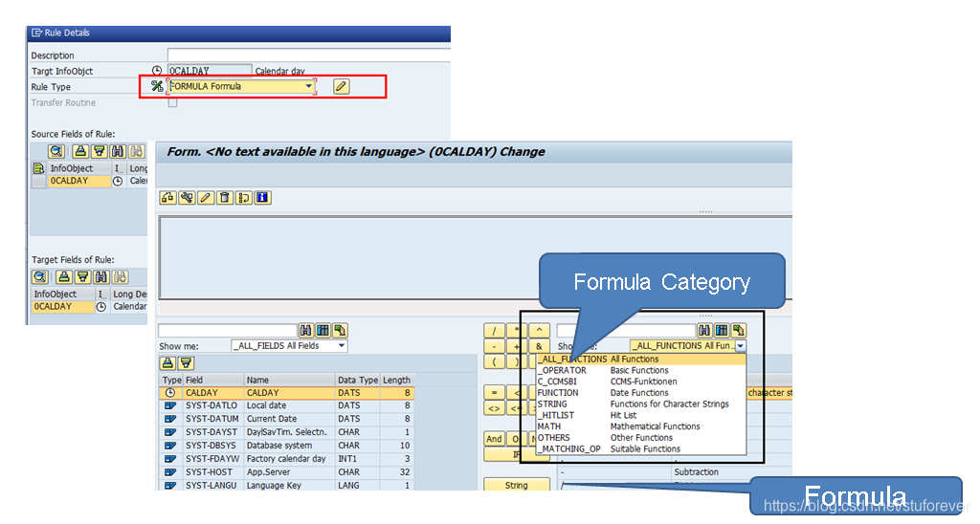Click the pencil change icon in formula toolbar

point(205,198)
